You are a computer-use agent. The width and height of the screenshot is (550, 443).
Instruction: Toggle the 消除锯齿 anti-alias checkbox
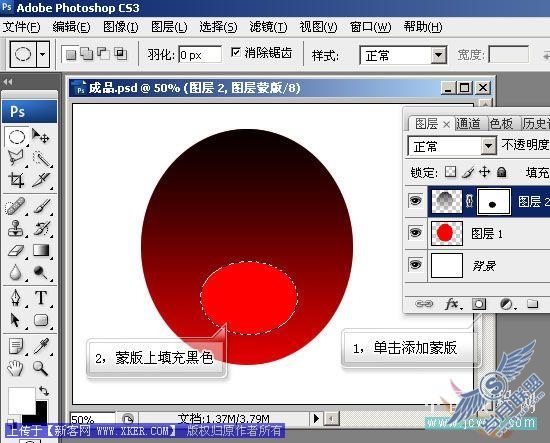click(x=236, y=53)
